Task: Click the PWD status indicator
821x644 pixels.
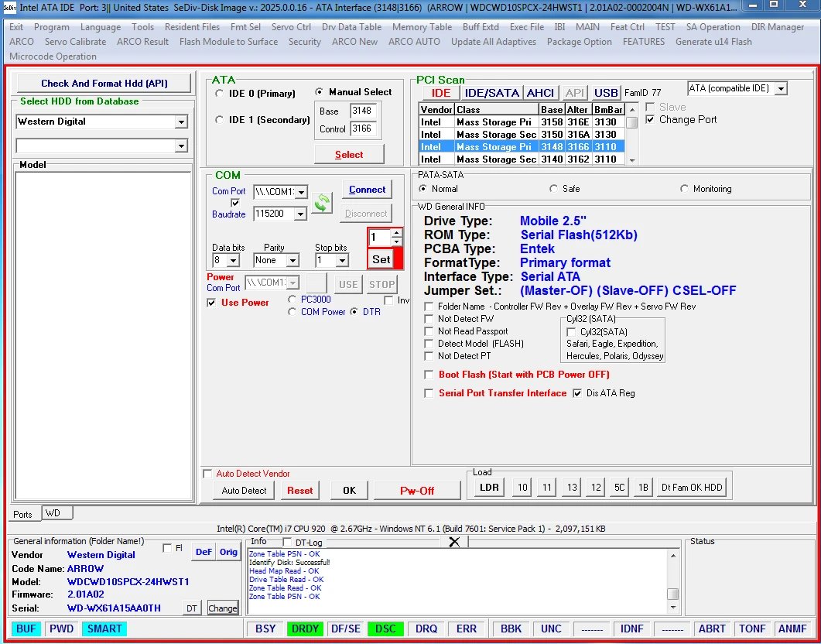Action: click(x=61, y=629)
